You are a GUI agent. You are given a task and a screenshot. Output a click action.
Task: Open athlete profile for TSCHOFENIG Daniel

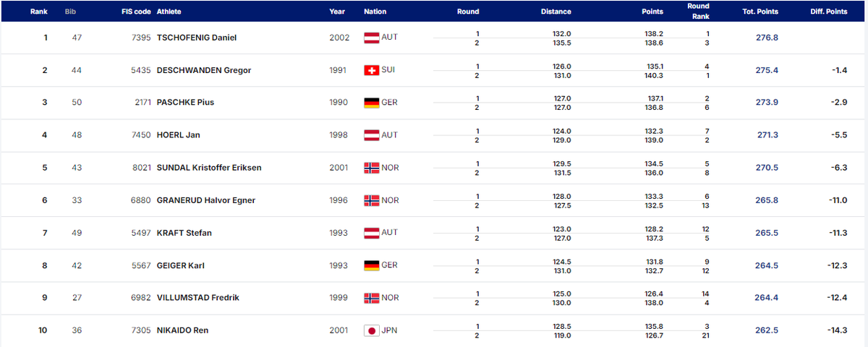pyautogui.click(x=197, y=38)
